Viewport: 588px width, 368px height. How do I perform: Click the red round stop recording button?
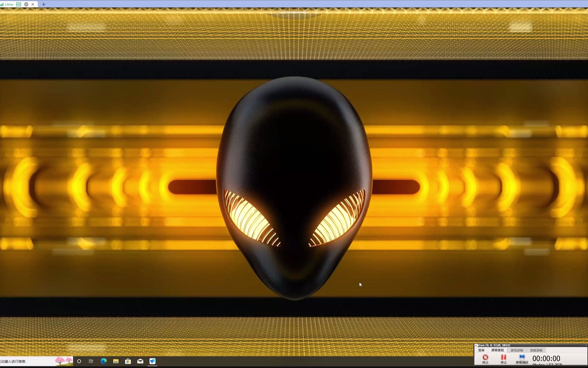[x=485, y=357]
